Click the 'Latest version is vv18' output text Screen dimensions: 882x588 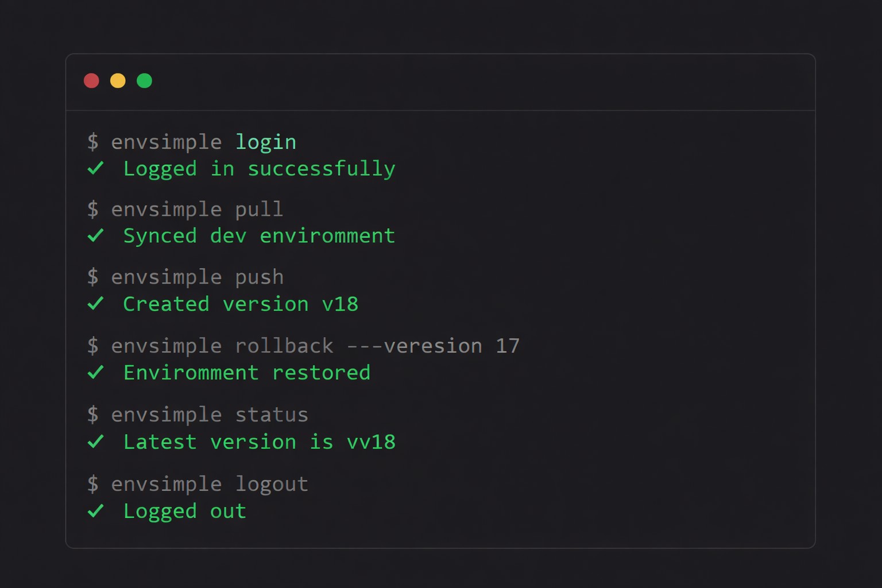tap(259, 442)
